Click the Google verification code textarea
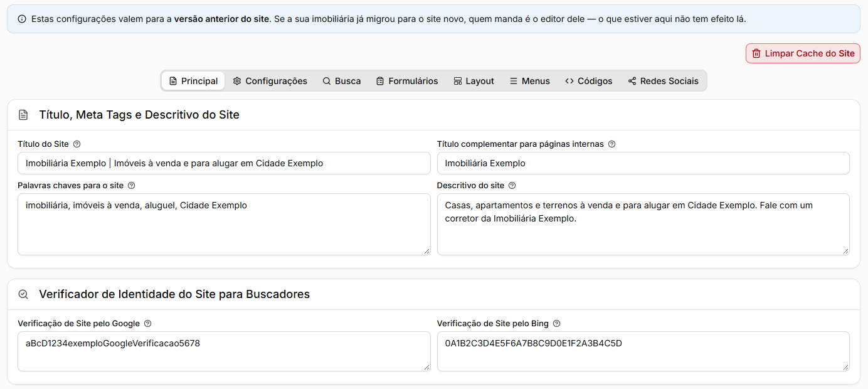This screenshot has width=868, height=389. pos(224,351)
